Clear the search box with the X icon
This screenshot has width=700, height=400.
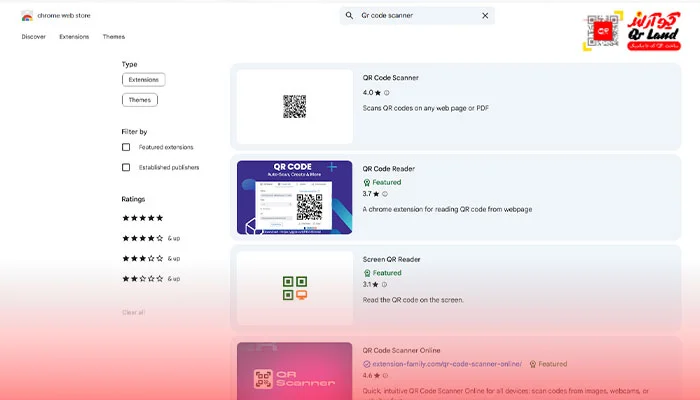pyautogui.click(x=485, y=16)
